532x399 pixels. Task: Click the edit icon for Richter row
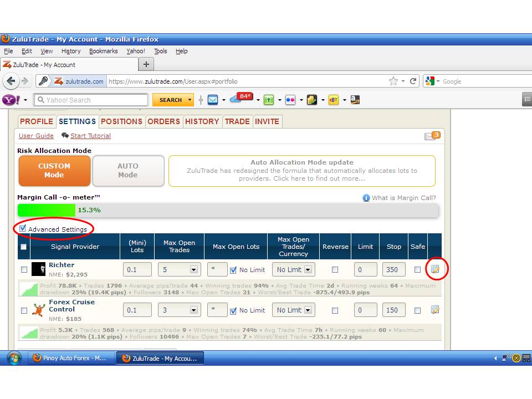click(435, 269)
